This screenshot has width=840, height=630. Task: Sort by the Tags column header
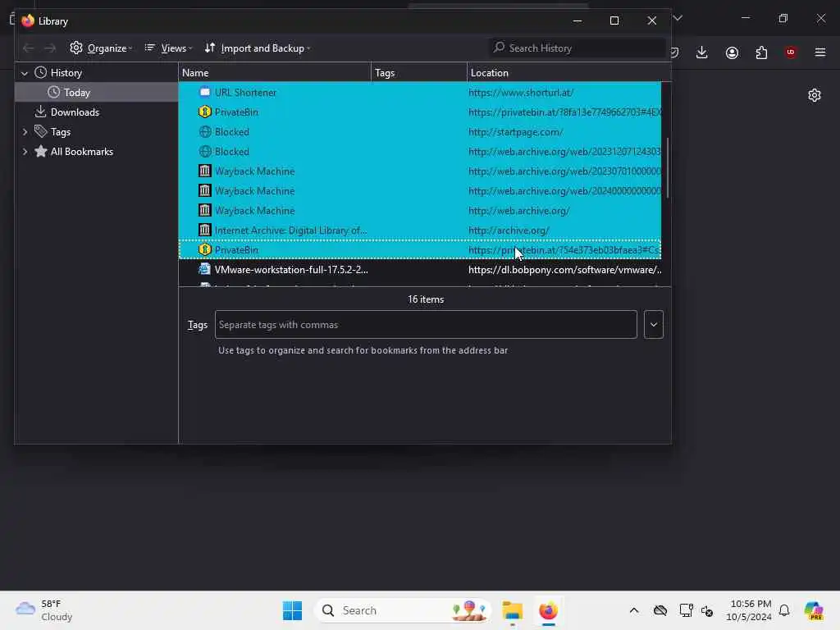coord(419,73)
